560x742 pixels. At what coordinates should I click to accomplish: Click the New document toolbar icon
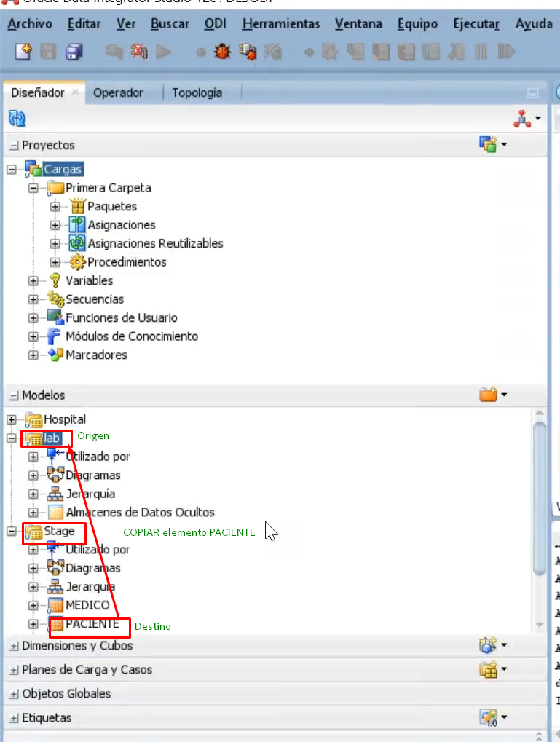coord(23,52)
